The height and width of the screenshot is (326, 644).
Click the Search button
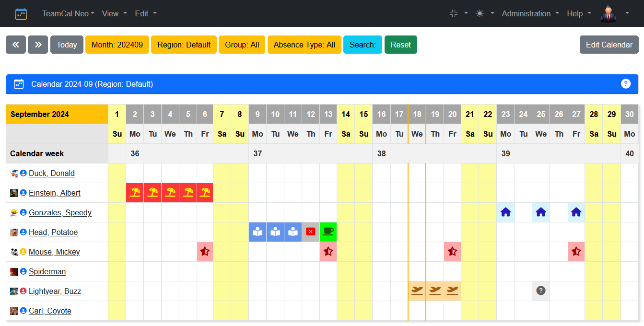click(x=363, y=45)
